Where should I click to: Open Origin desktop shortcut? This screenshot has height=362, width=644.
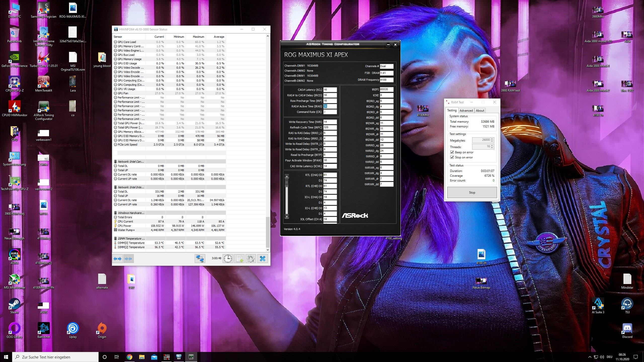[102, 331]
